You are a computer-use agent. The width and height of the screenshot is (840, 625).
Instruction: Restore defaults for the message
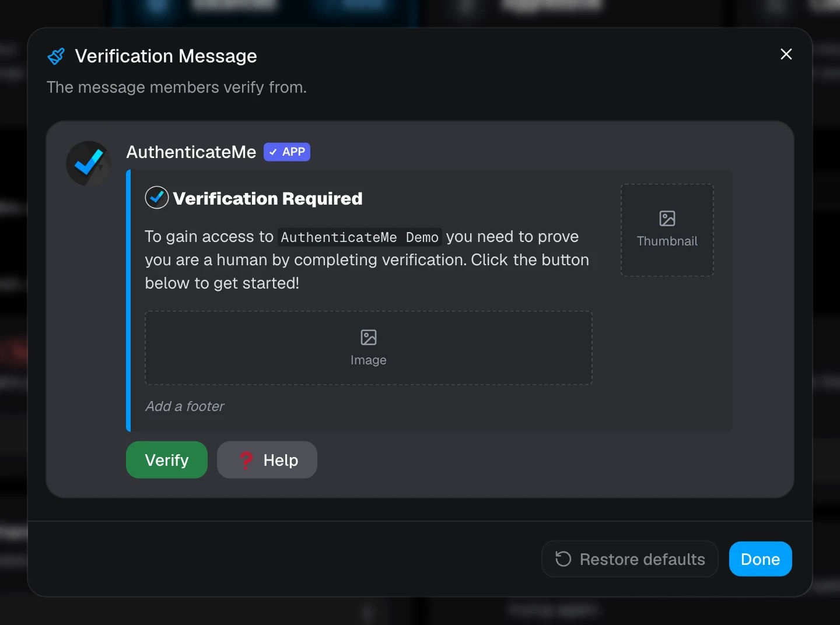pyautogui.click(x=630, y=559)
